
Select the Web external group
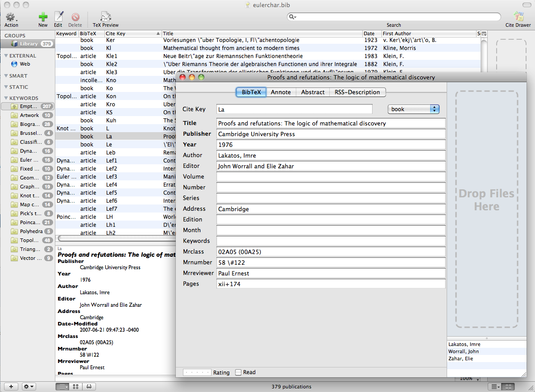pos(25,64)
